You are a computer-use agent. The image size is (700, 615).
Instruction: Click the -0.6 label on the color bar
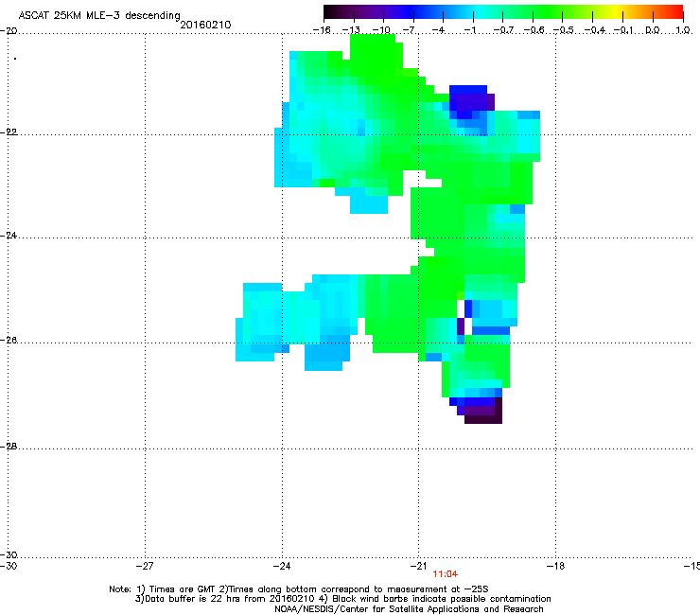(x=534, y=30)
